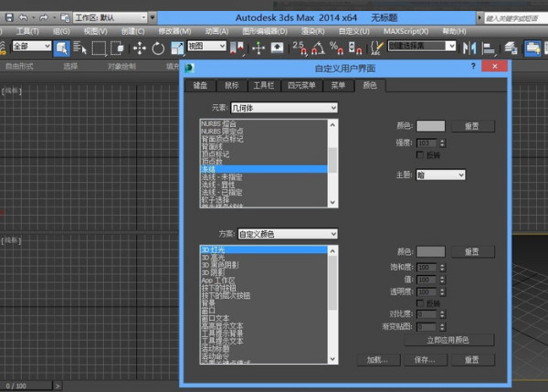Click the 保存... button
Image resolution: width=548 pixels, height=392 pixels.
pyautogui.click(x=426, y=359)
